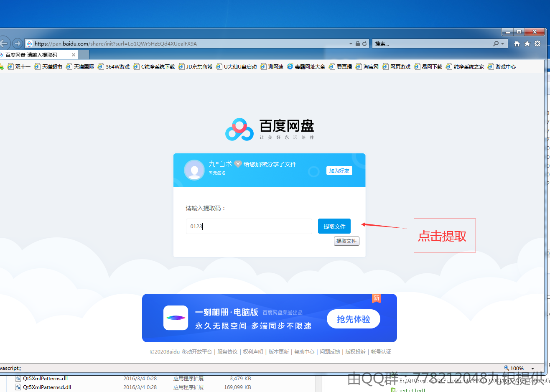Click the browser Forward arrow button
The height and width of the screenshot is (392, 550).
[17, 43]
